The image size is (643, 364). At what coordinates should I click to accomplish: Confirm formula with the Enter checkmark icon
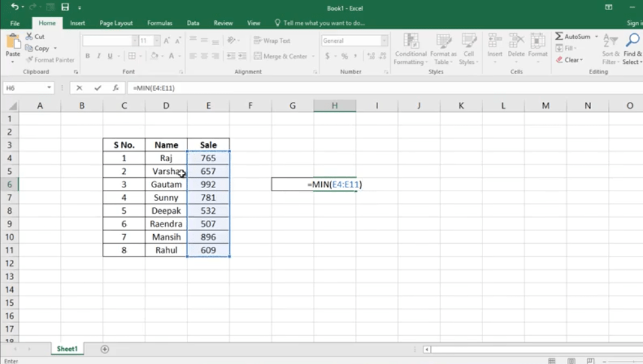[x=97, y=88]
